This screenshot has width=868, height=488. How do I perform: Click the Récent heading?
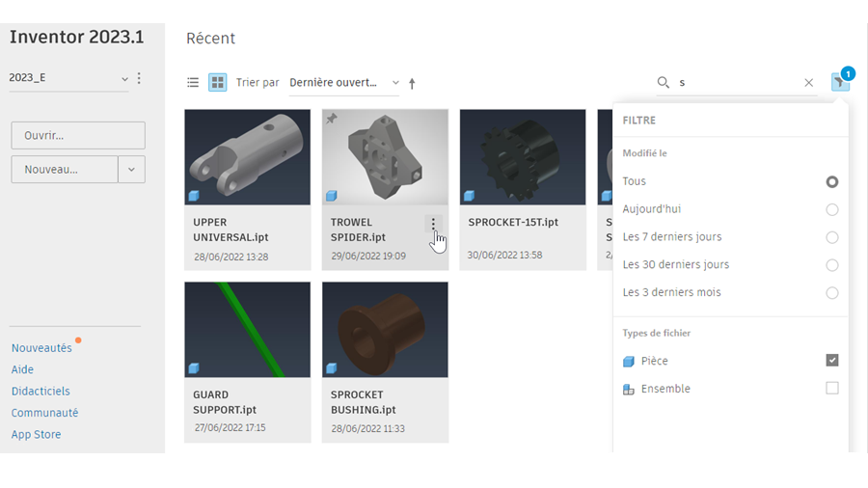click(x=210, y=39)
